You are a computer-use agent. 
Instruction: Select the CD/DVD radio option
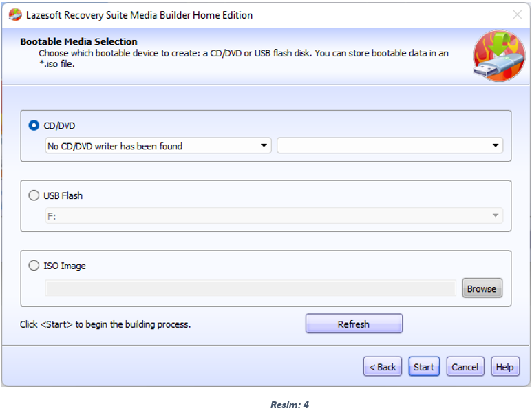coord(34,126)
